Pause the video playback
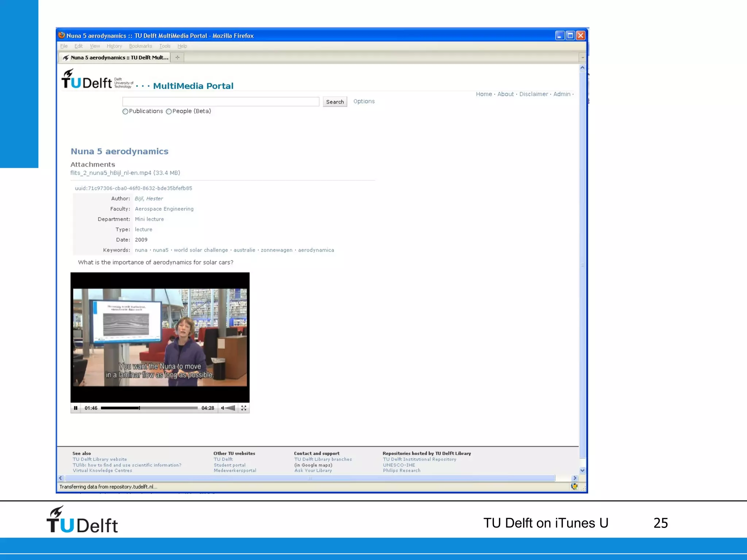 tap(76, 408)
